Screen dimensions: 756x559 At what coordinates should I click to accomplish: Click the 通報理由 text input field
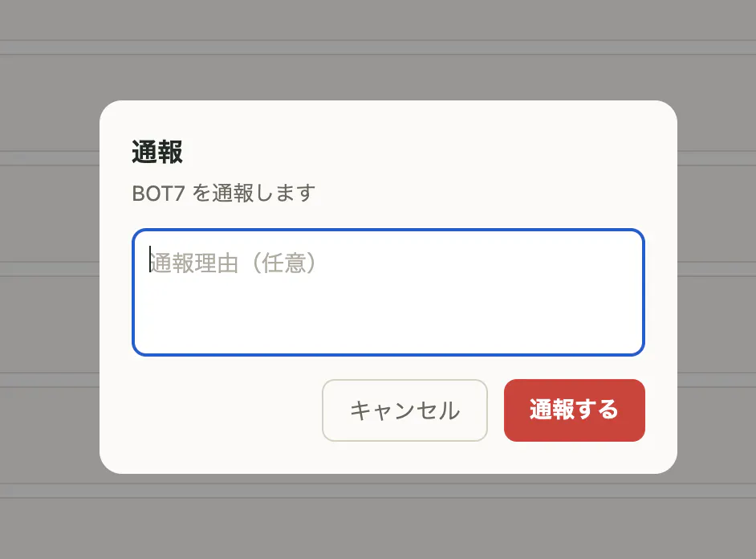pos(388,292)
